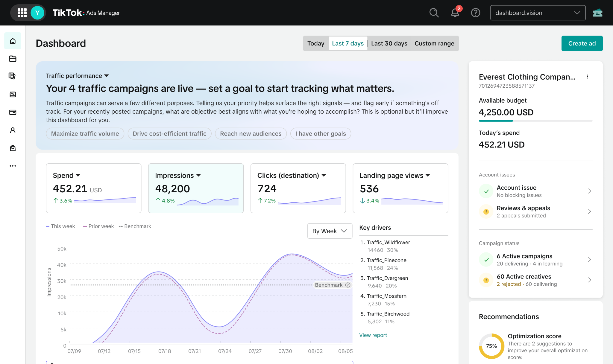Image resolution: width=613 pixels, height=364 pixels.
Task: Click the Traffic_Wildflower key driver
Action: 388,243
